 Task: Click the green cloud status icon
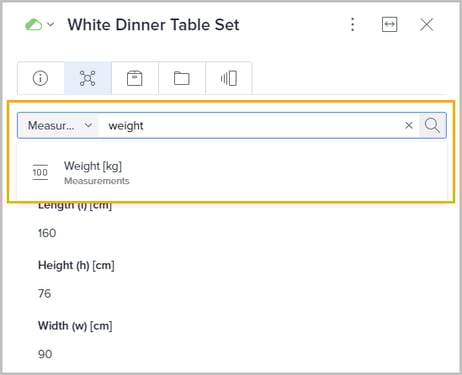coord(34,25)
